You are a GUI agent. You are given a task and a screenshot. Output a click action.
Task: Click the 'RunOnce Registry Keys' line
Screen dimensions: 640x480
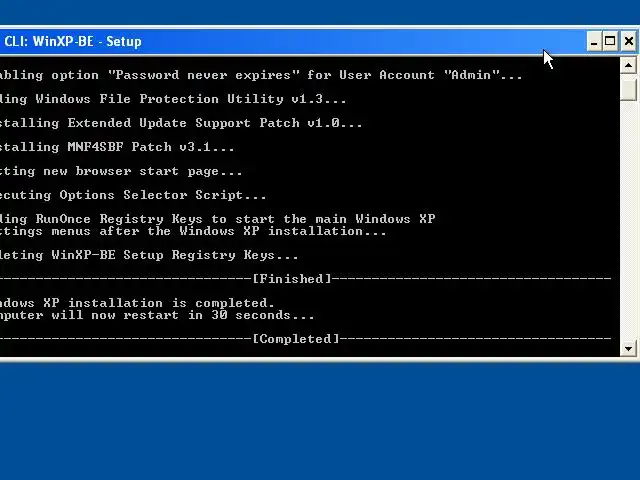point(218,219)
